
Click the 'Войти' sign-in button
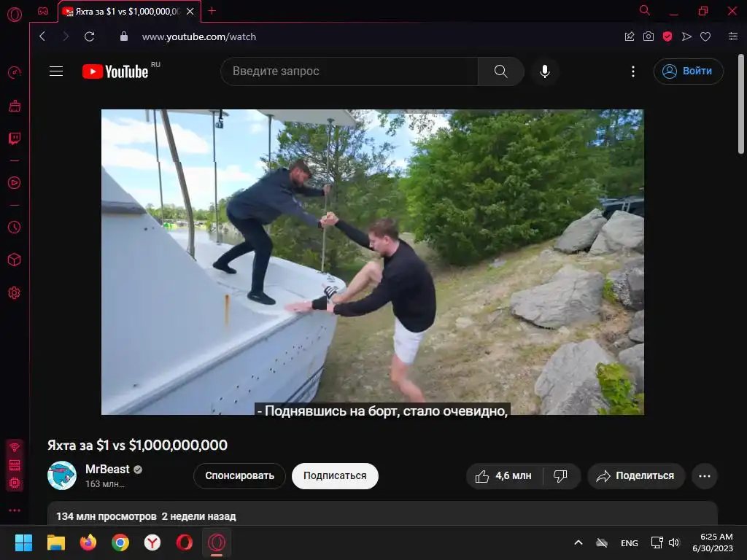[689, 71]
